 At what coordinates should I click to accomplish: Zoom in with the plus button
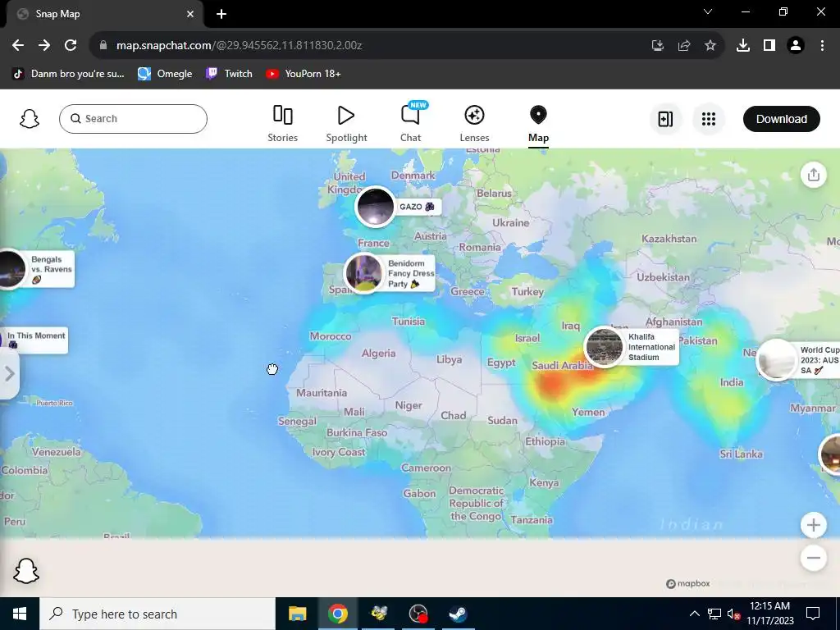pyautogui.click(x=813, y=525)
